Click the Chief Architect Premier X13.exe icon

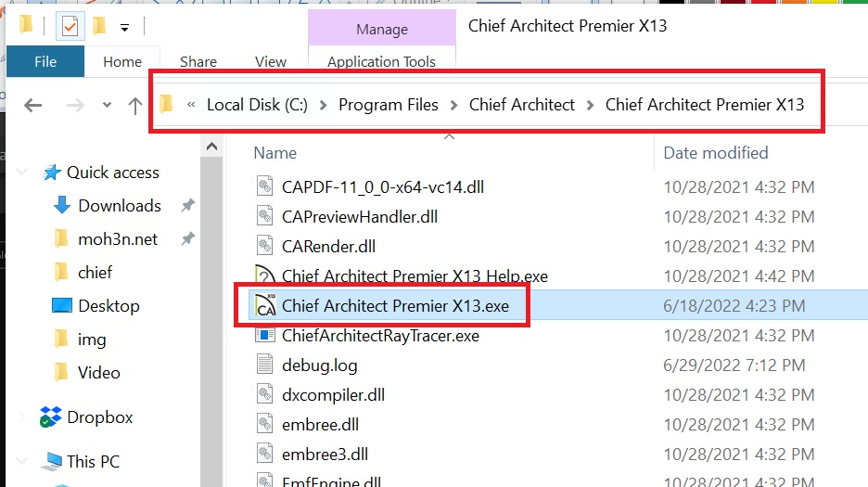click(x=265, y=306)
